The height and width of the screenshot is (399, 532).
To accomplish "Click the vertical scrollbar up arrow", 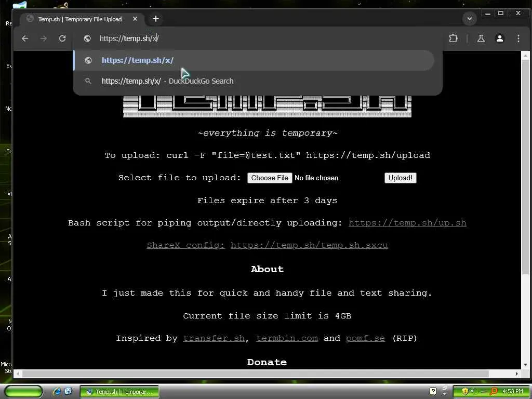I will coord(526,55).
